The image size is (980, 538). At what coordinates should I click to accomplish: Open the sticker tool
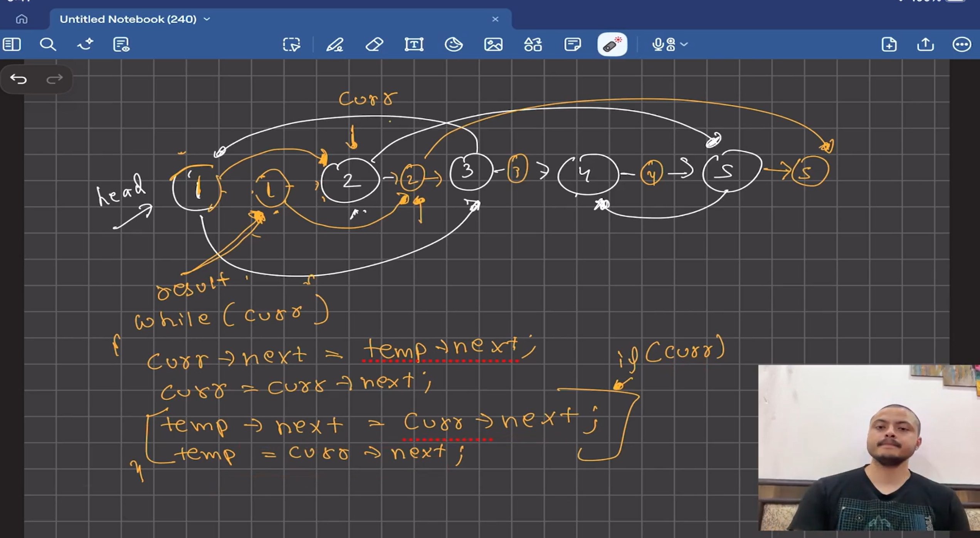point(454,44)
